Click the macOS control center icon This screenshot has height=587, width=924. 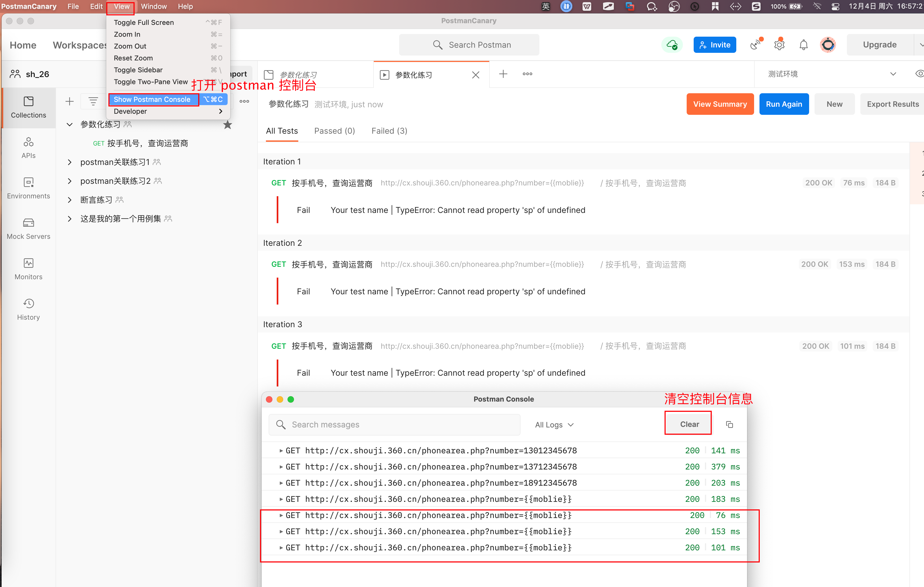835,6
